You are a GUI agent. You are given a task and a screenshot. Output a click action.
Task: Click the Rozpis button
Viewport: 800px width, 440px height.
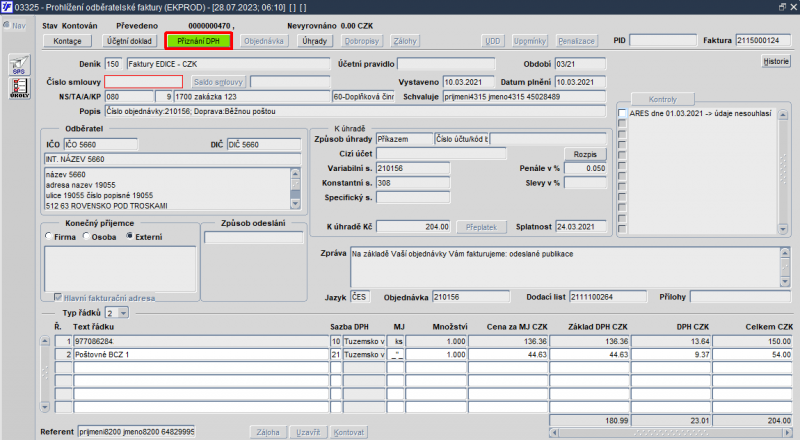[x=585, y=154]
